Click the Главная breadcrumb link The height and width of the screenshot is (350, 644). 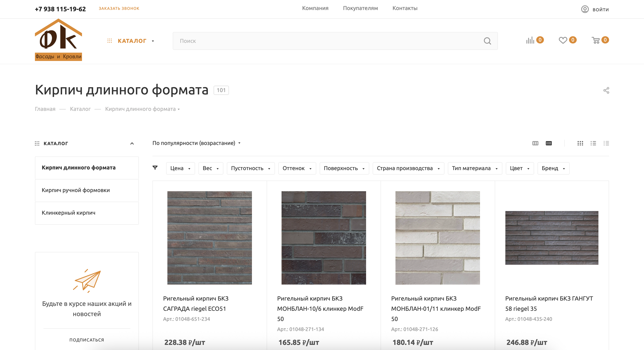click(45, 109)
